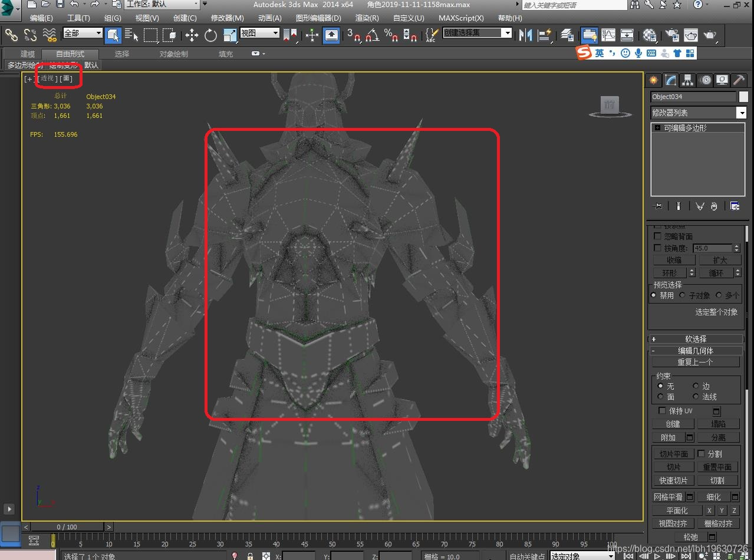This screenshot has height=560, width=754.
Task: Open the 创建选择集 dropdown
Action: [506, 33]
